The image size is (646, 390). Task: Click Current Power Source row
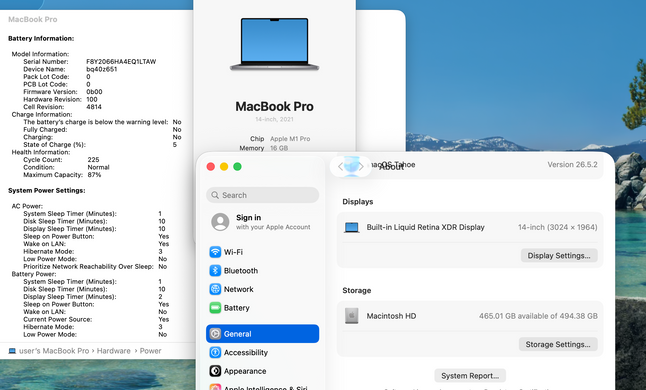[x=97, y=320]
